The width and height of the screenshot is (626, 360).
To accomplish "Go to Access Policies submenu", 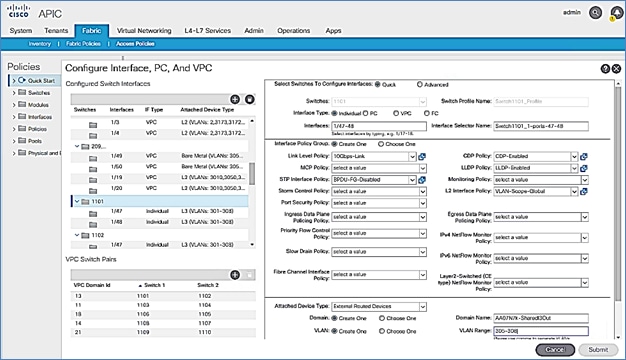I will pos(135,44).
